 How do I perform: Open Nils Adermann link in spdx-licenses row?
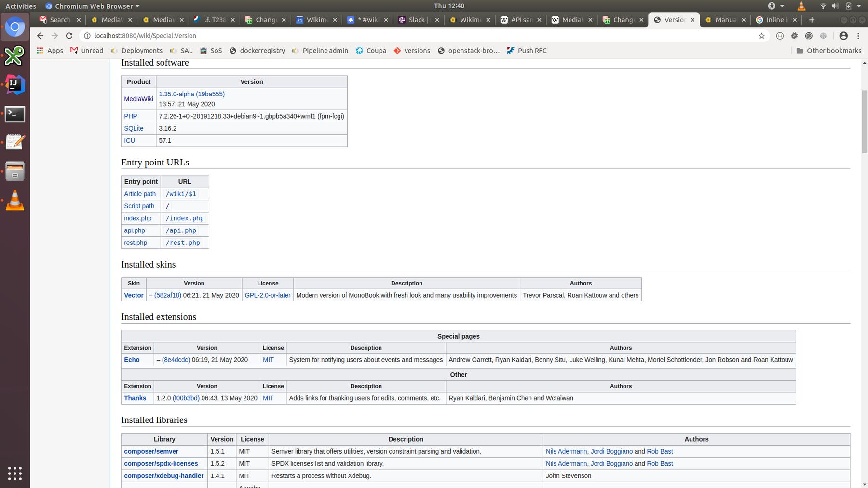click(x=566, y=463)
